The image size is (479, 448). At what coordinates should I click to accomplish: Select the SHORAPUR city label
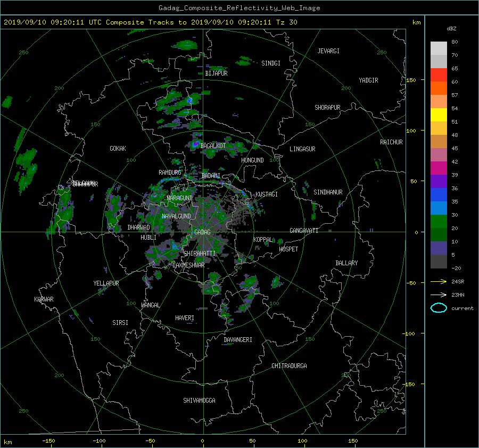(327, 108)
